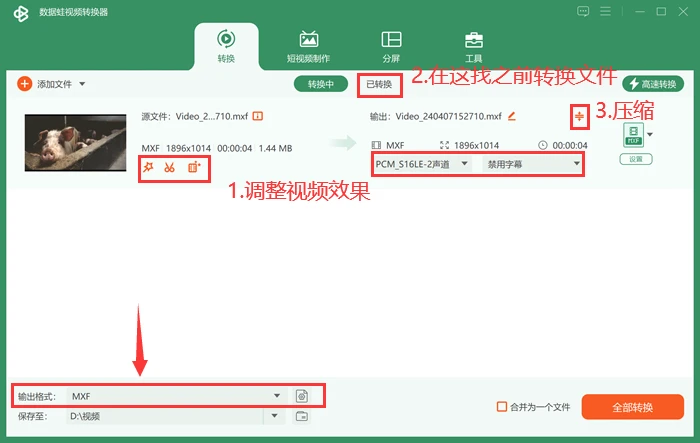Open the save folder icon

coord(302,416)
